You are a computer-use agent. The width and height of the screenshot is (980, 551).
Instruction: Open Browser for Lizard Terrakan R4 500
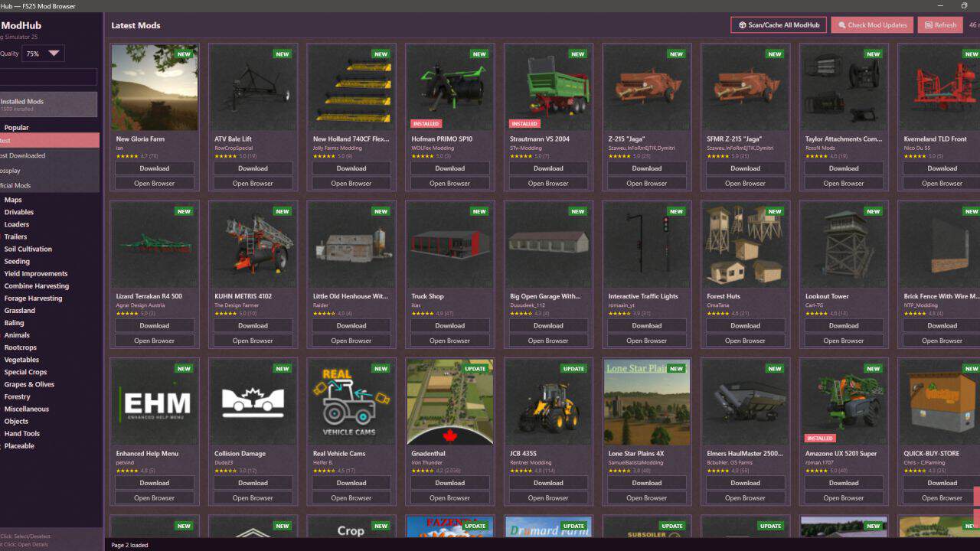click(155, 341)
